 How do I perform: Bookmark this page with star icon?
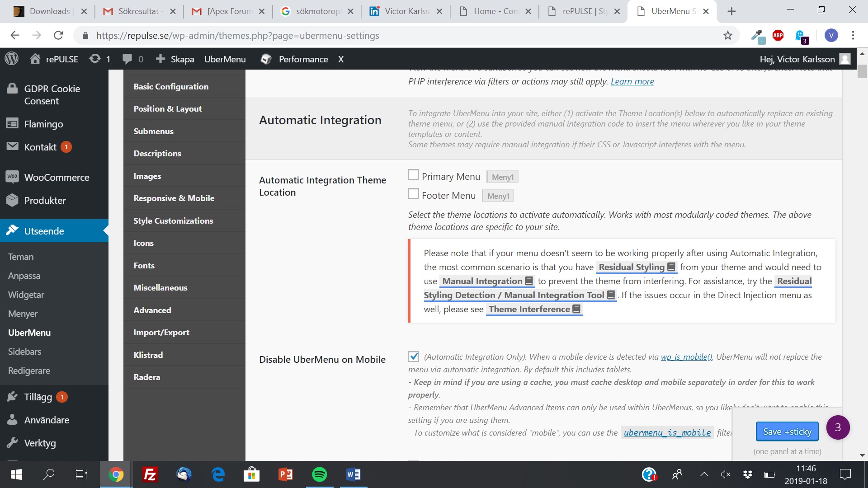727,35
